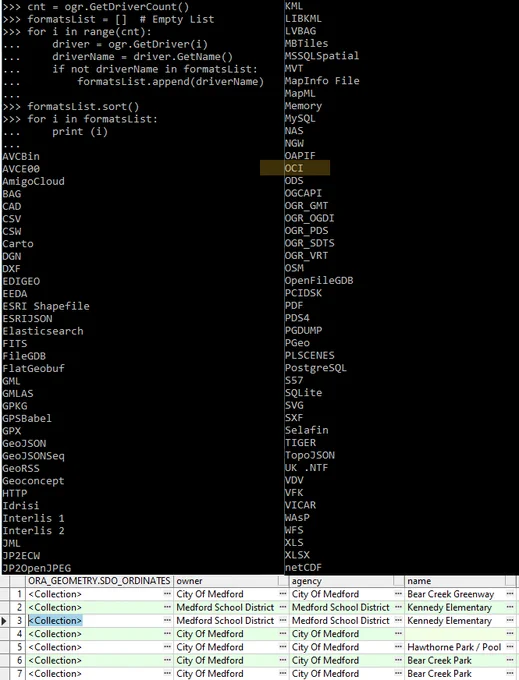This screenshot has width=519, height=680.
Task: Click the PLSCENES driver entry
Action: click(x=310, y=356)
